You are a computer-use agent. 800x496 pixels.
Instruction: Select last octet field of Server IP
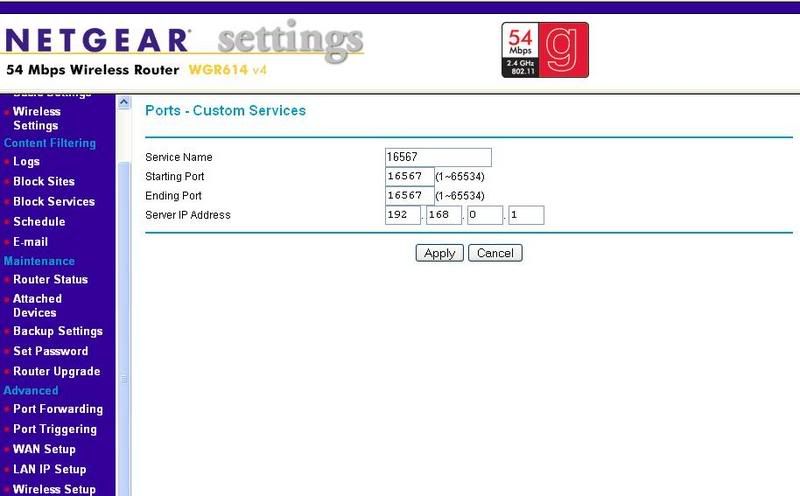point(526,215)
